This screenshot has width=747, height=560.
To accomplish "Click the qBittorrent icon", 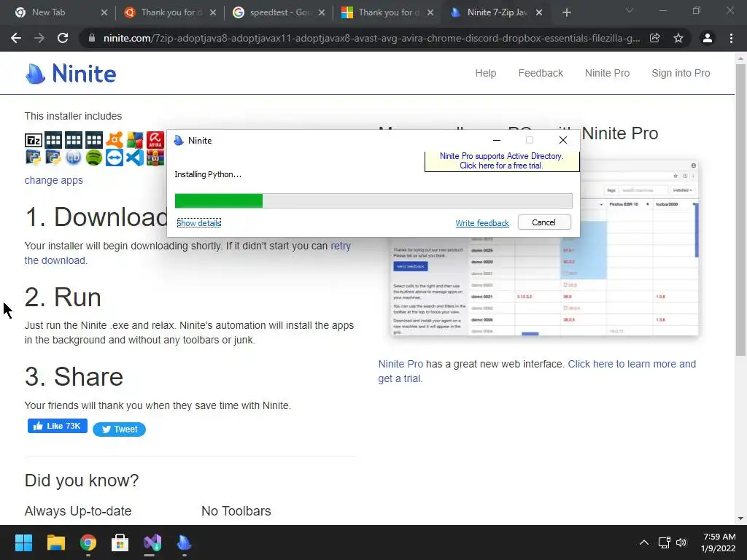I will (x=74, y=157).
